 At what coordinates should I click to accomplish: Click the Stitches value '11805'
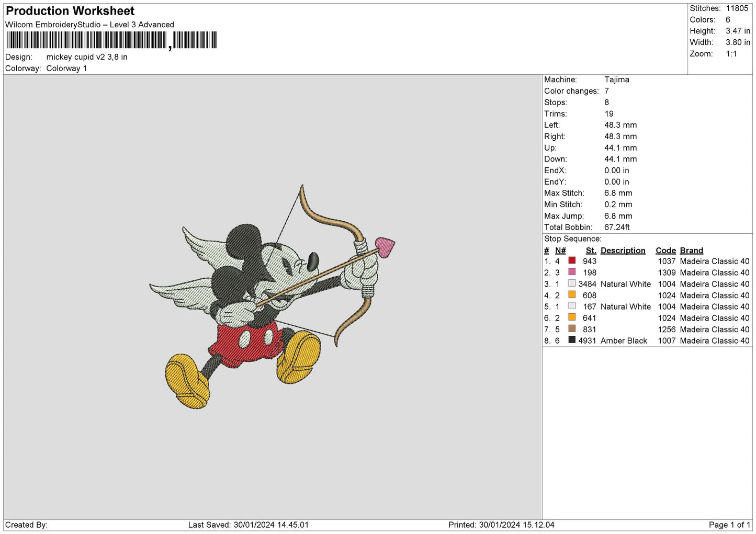tap(737, 8)
